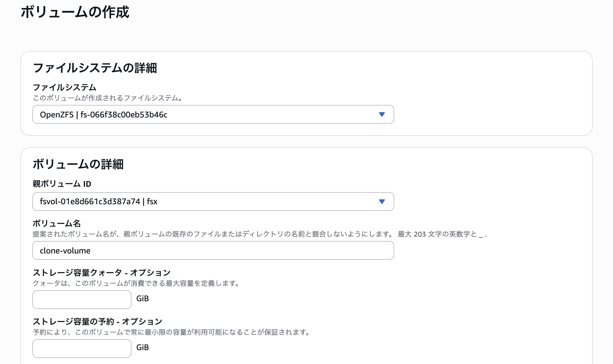This screenshot has height=364, width=613.
Task: Click the quota description starting with クォータは
Action: pyautogui.click(x=136, y=283)
